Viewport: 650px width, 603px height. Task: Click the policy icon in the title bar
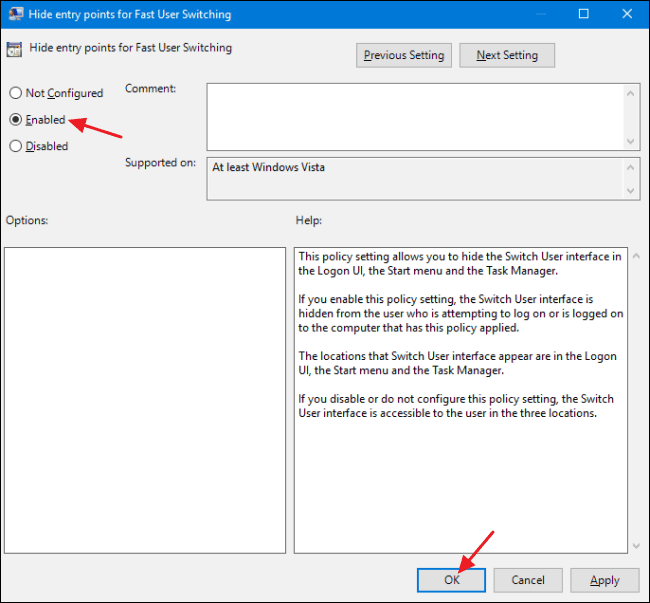pos(16,14)
